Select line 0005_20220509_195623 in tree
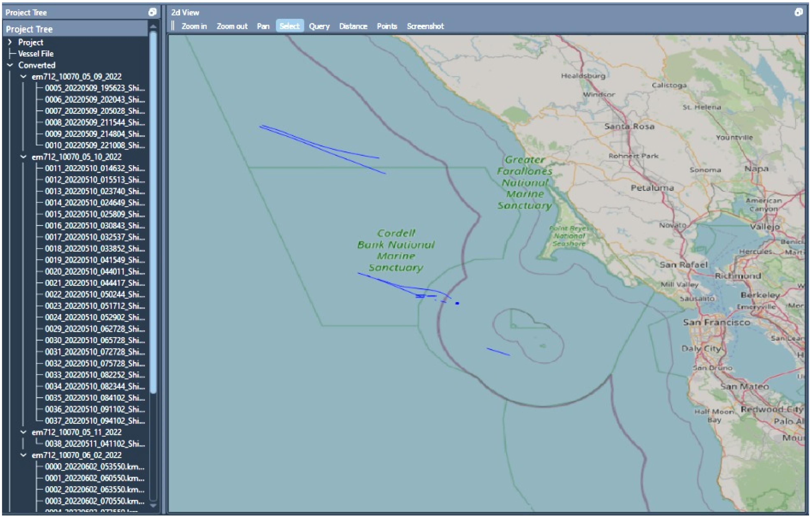 click(95, 88)
